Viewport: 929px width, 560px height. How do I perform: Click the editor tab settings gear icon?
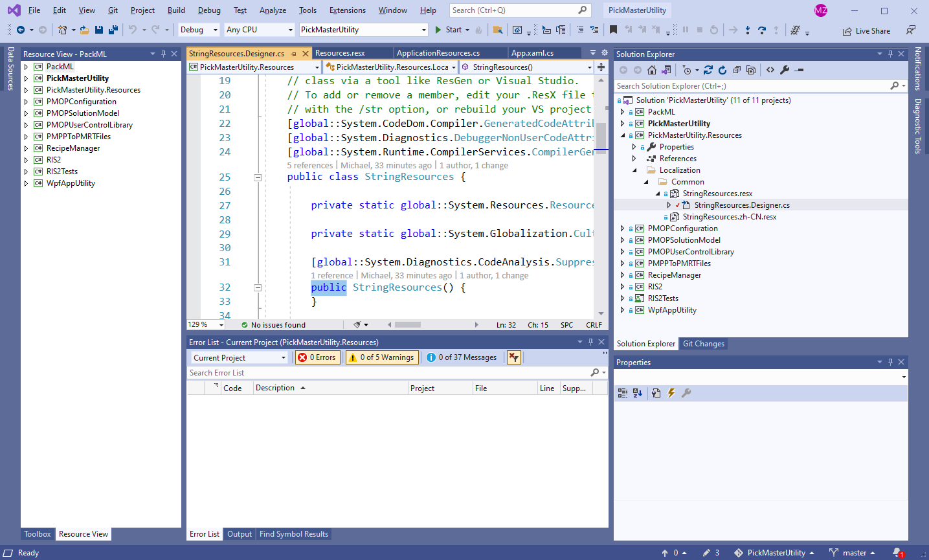pos(605,53)
